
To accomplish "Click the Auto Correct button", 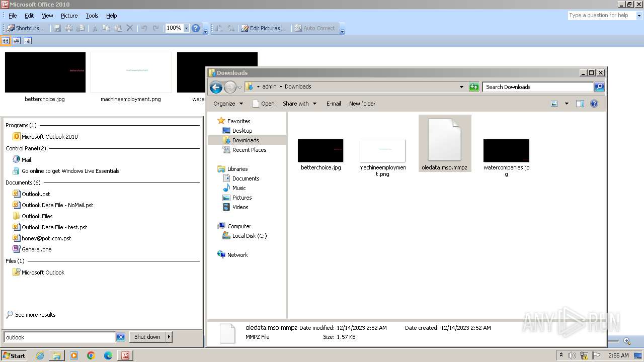I will [x=315, y=28].
